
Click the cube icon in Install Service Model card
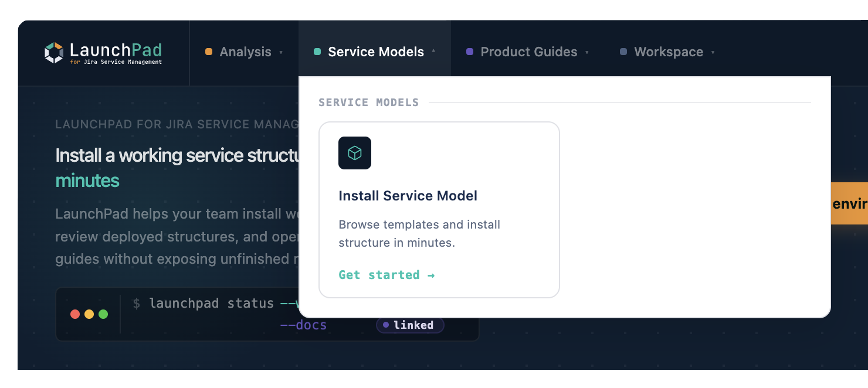(355, 153)
